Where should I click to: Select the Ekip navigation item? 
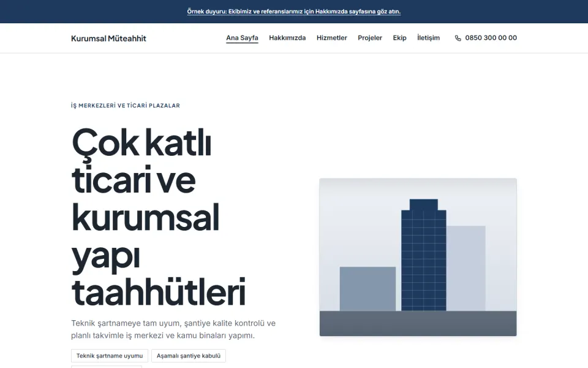click(x=400, y=38)
